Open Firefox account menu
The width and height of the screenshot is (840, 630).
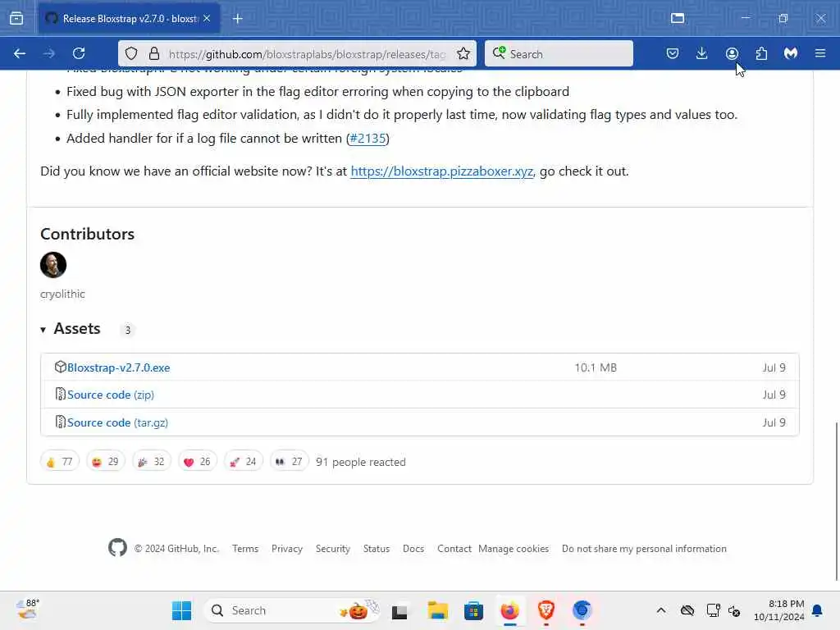point(732,53)
